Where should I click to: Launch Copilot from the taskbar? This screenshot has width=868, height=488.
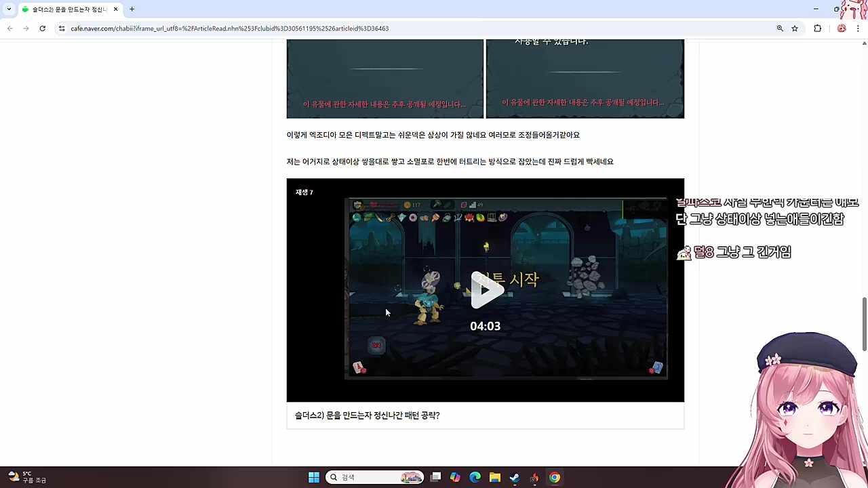point(455,477)
